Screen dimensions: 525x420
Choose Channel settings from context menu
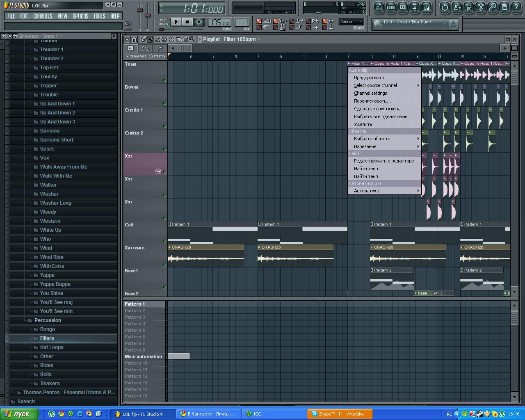(x=370, y=93)
